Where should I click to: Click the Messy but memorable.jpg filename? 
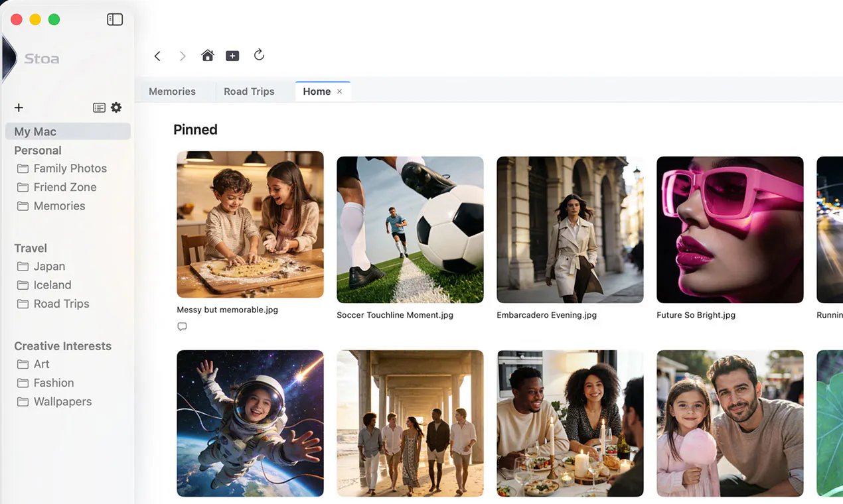click(227, 310)
